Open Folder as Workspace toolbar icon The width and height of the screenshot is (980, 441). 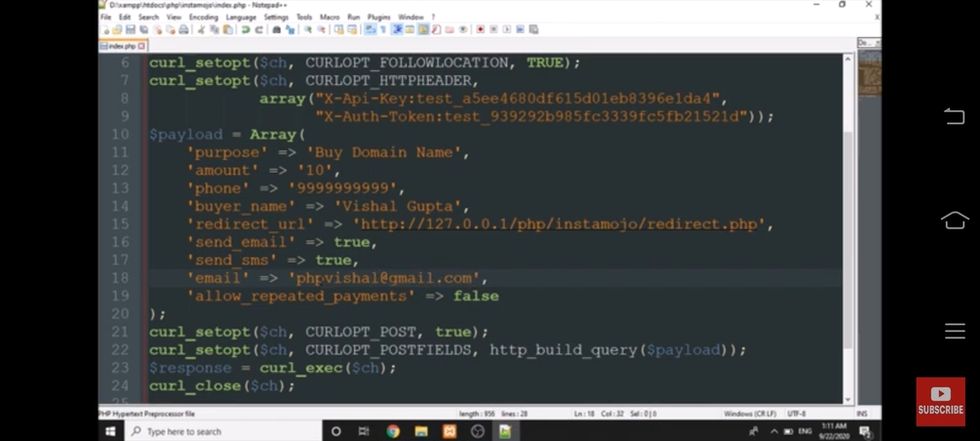450,29
